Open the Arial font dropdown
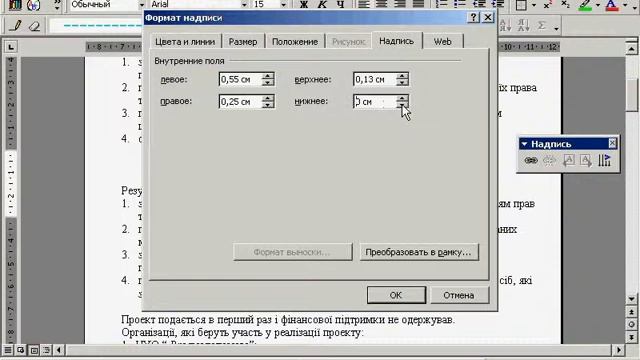The image size is (640, 360). (244, 4)
